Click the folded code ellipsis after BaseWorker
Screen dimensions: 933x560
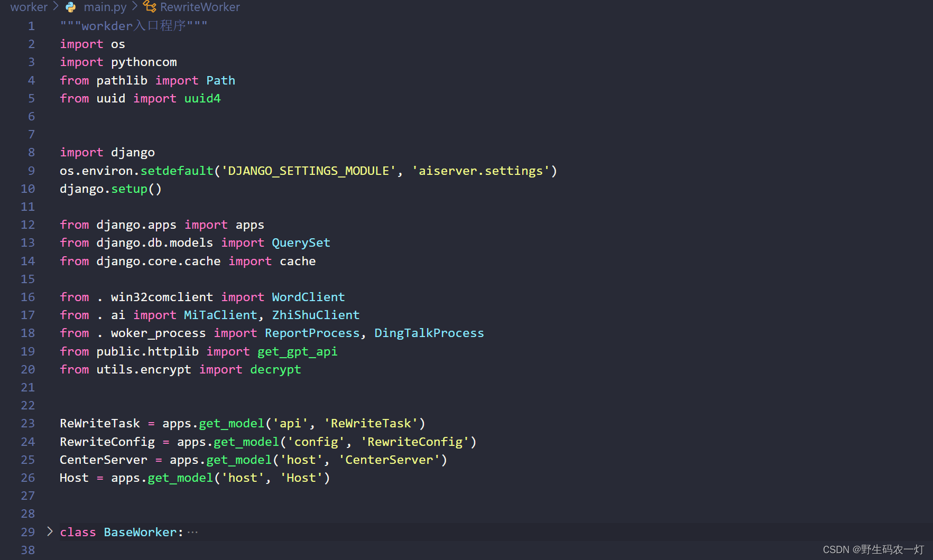click(192, 532)
